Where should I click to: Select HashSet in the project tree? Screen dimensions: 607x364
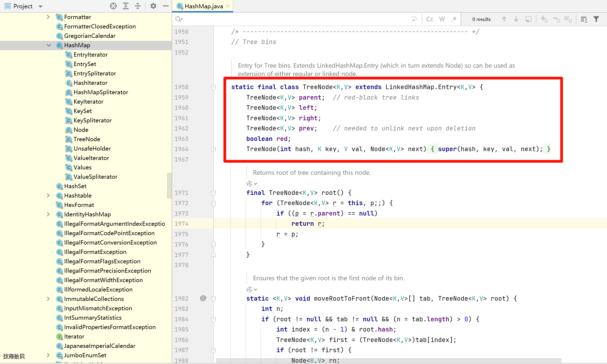pos(75,186)
